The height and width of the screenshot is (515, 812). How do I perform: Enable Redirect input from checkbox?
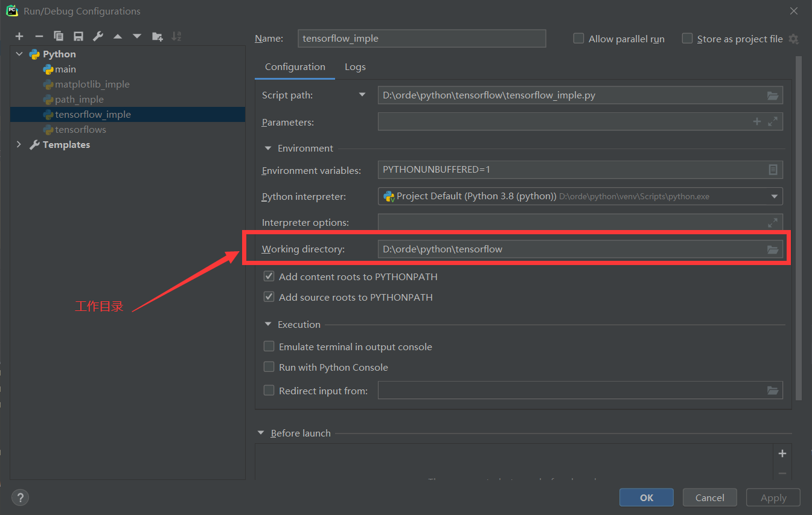pyautogui.click(x=269, y=391)
